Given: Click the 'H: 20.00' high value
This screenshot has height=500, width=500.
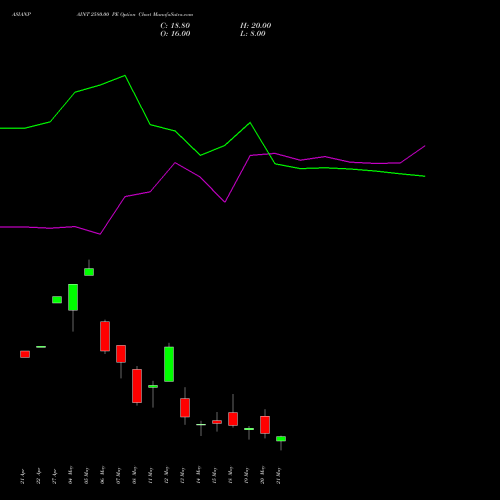Looking at the screenshot, I should pyautogui.click(x=256, y=26).
